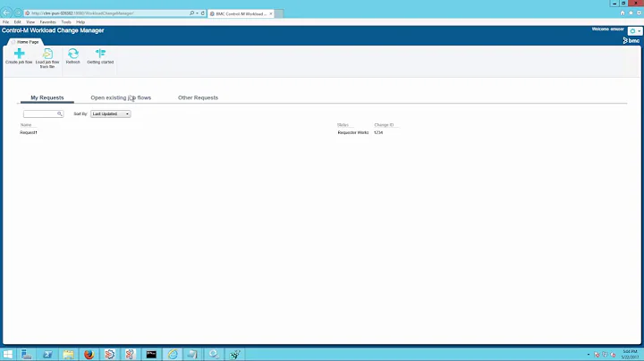Viewport: 644px width, 361px height.
Task: Switch to Open existing job flows tab
Action: point(121,97)
